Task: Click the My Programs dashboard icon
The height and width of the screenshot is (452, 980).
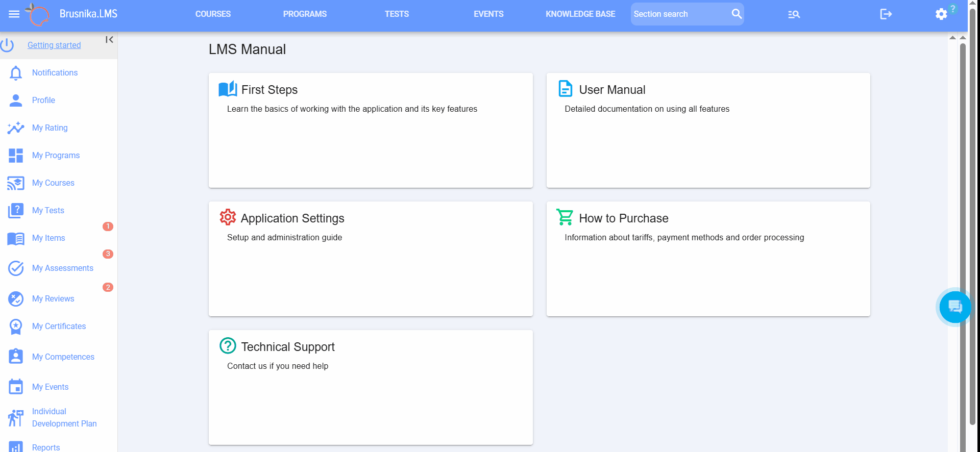Action: click(x=16, y=156)
